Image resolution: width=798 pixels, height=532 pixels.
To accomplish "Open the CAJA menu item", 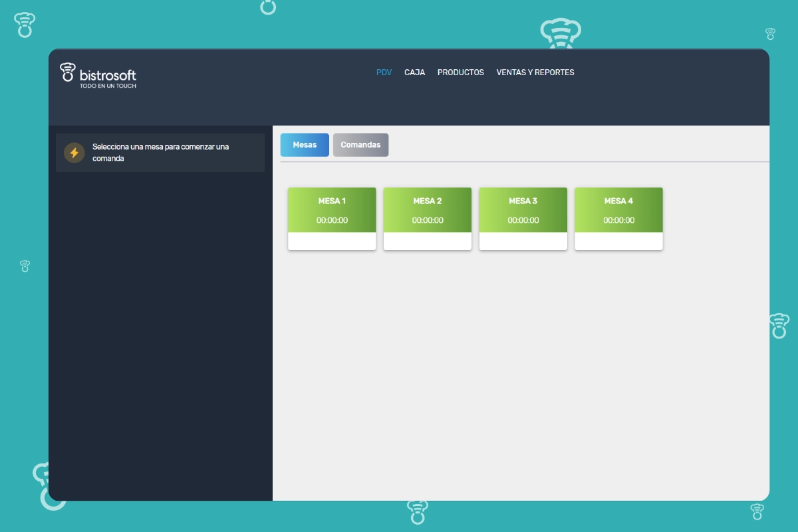I will (x=414, y=72).
